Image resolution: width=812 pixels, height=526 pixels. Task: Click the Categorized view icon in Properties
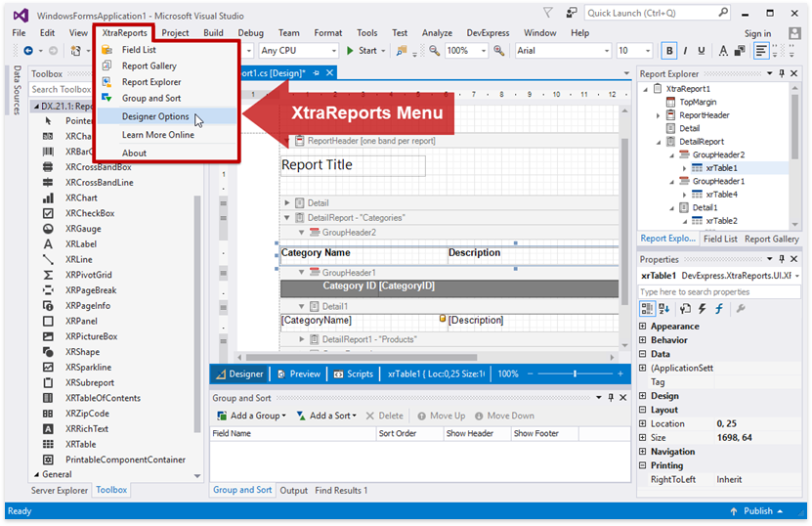coord(647,309)
